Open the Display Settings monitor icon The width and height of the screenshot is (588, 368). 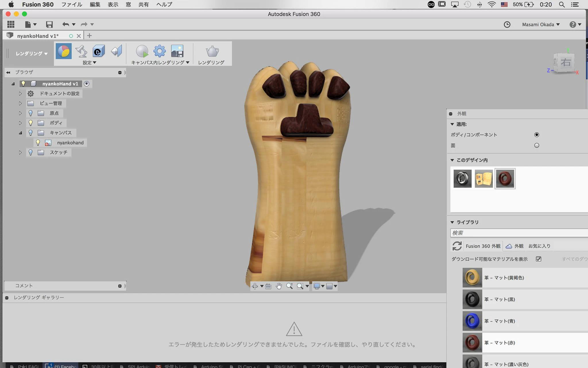[x=317, y=286]
